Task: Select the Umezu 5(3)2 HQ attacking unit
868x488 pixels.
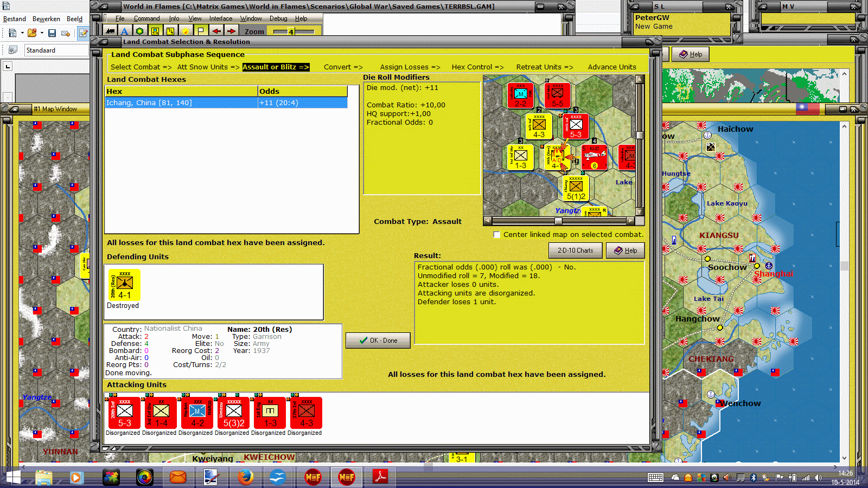Action: [233, 413]
